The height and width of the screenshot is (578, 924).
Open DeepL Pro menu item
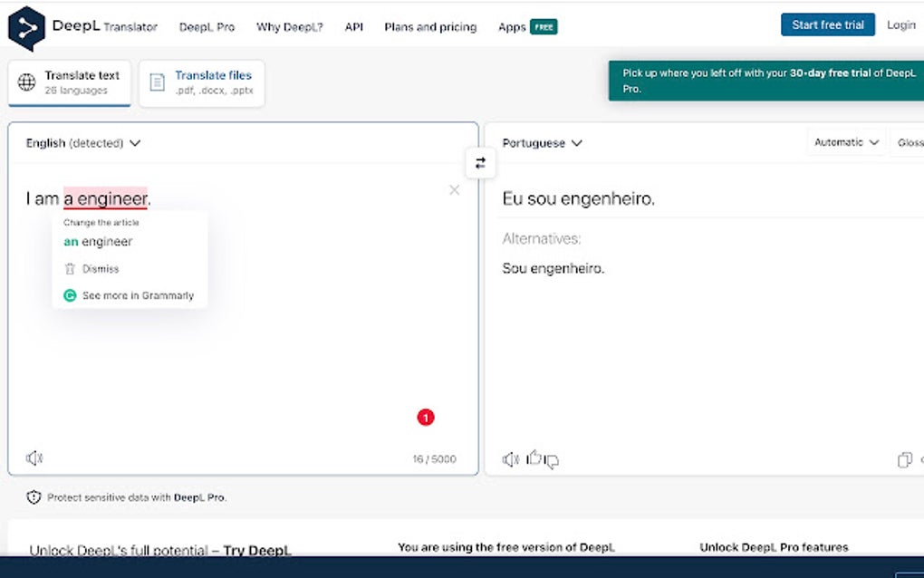[207, 27]
